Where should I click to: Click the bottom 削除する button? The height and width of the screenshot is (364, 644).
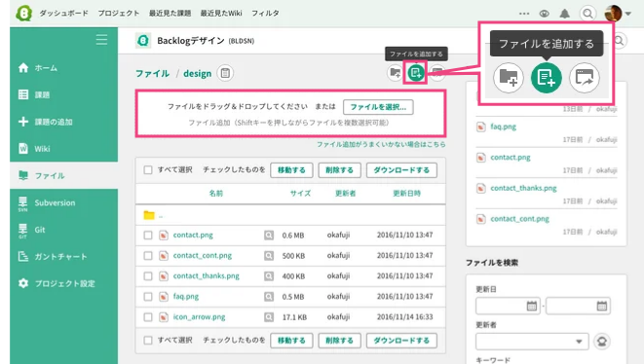pyautogui.click(x=339, y=341)
